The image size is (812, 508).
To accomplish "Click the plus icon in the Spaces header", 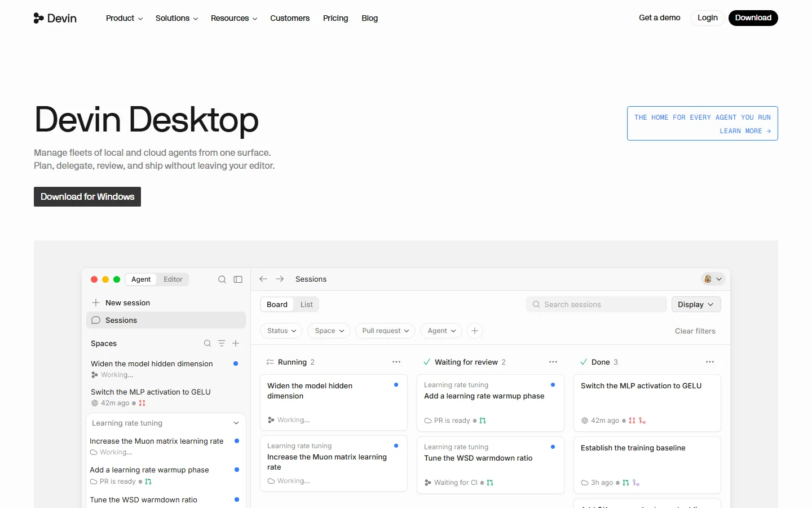I will (x=236, y=343).
